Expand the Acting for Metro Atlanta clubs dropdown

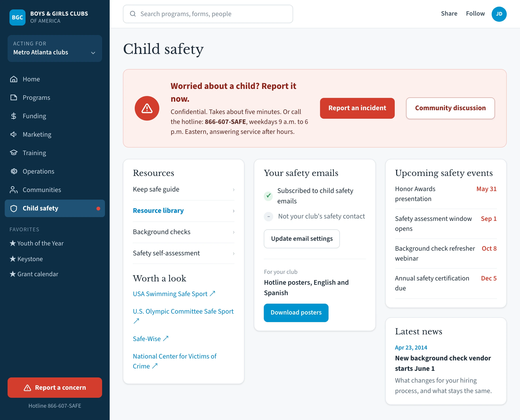click(x=55, y=48)
